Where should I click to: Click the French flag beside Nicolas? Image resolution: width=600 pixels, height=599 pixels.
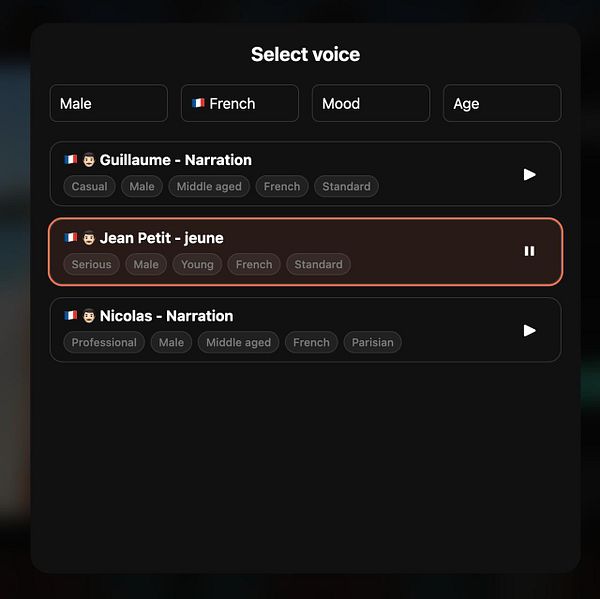[x=71, y=315]
